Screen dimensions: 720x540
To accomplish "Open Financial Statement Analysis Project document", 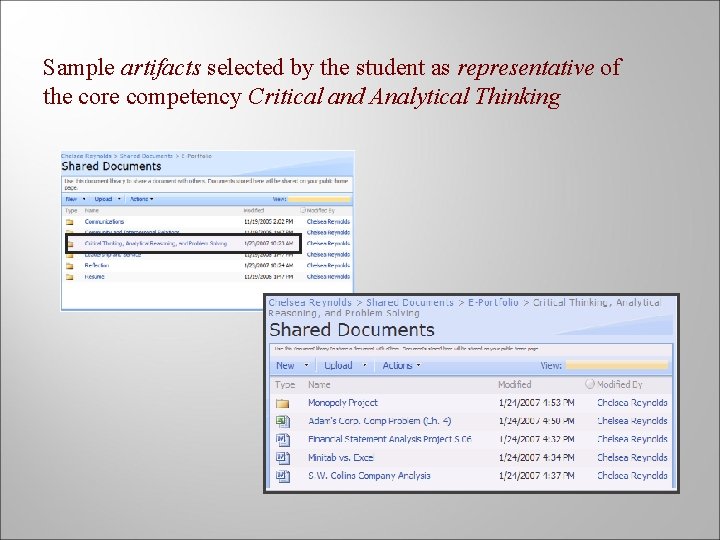I will point(389,439).
